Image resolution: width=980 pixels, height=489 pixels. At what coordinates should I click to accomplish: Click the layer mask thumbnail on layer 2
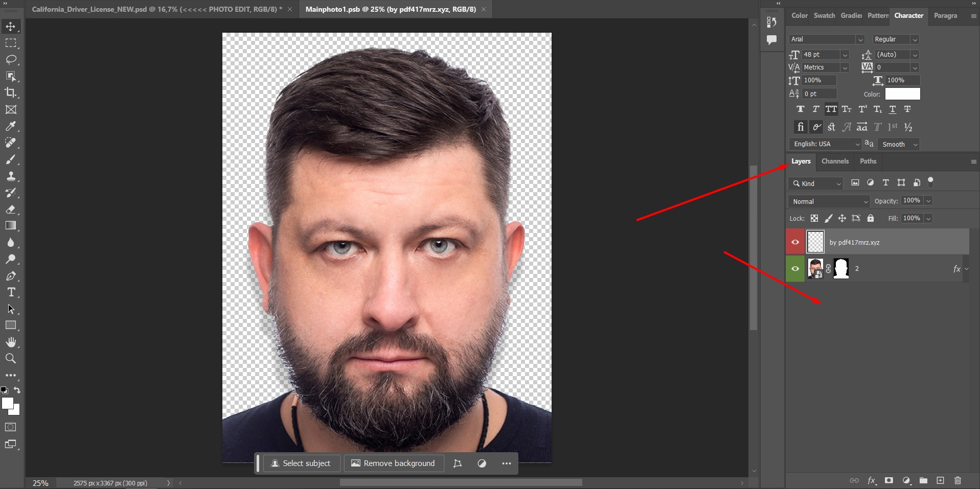pos(841,268)
